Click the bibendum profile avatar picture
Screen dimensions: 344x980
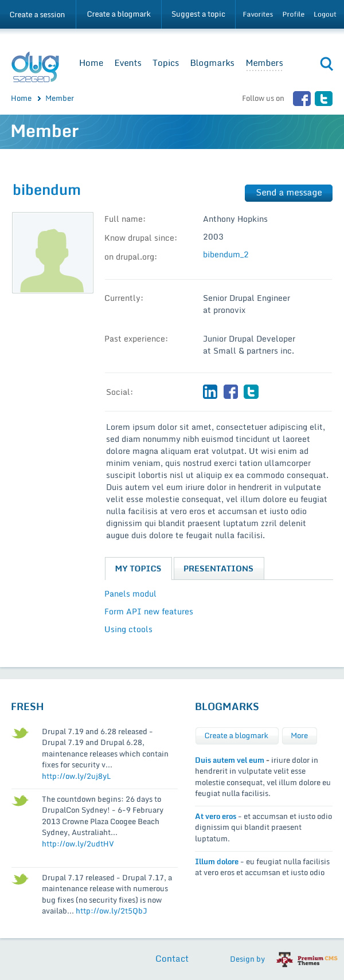click(x=53, y=253)
